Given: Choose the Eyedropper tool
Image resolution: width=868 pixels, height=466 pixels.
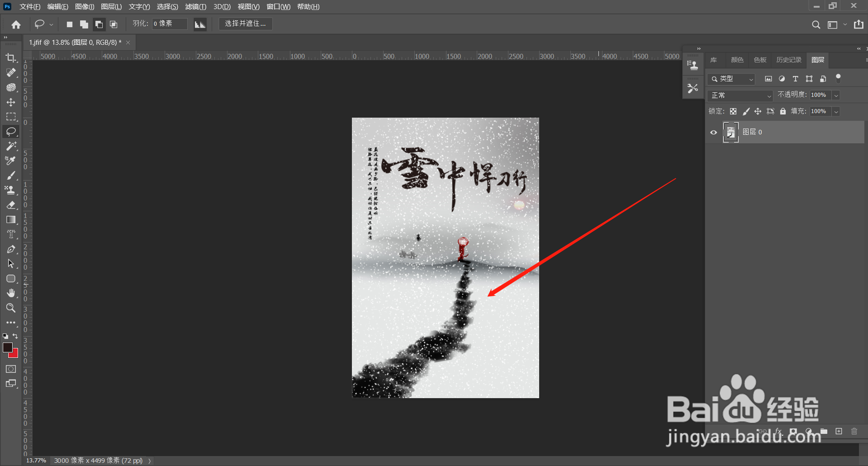Looking at the screenshot, I should [x=11, y=161].
